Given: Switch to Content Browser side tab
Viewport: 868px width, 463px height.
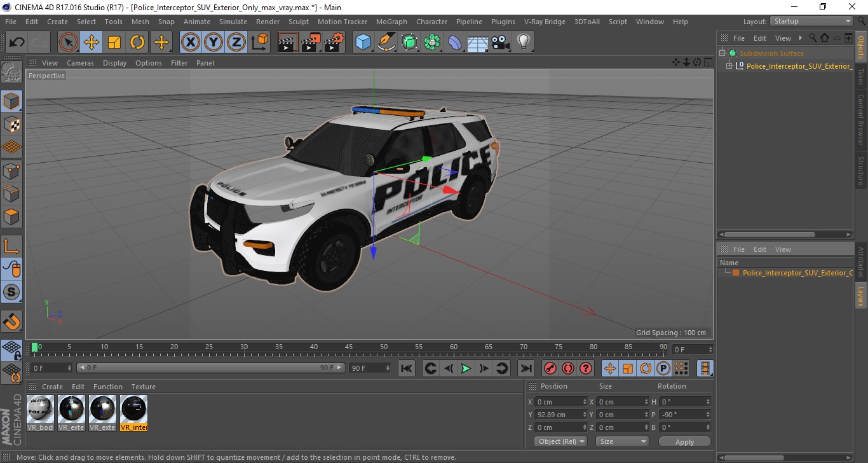Looking at the screenshot, I should click(861, 120).
